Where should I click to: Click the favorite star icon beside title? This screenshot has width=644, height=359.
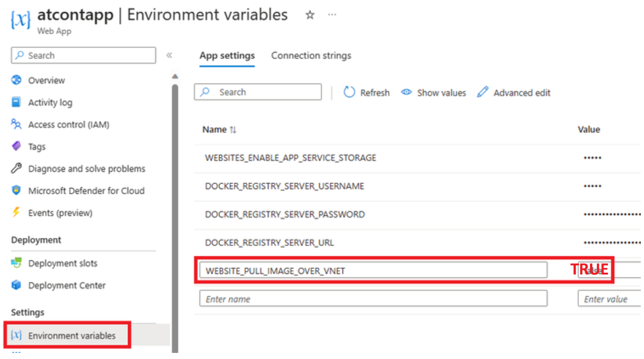pyautogui.click(x=310, y=15)
